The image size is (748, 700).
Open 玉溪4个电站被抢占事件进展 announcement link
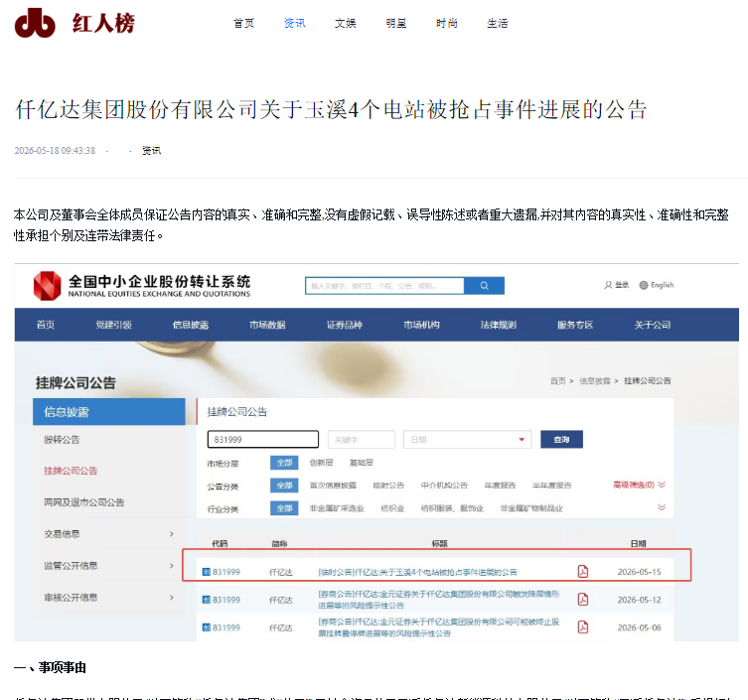(417, 572)
